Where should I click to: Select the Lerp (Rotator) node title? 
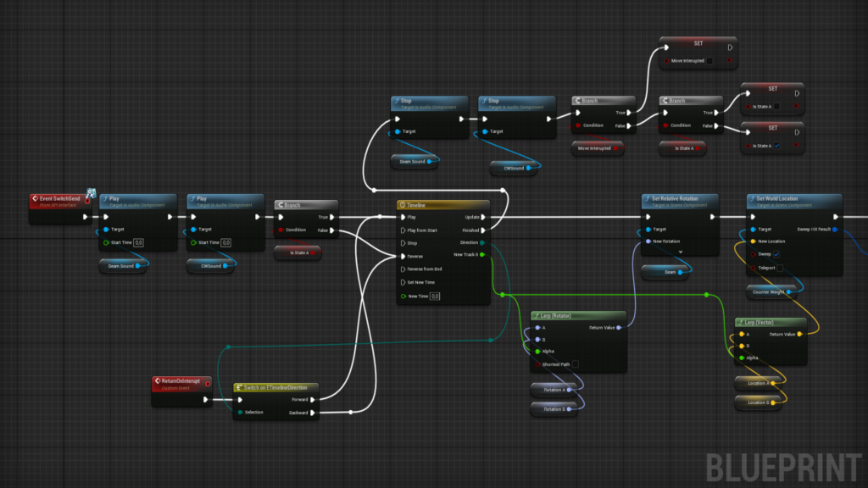pos(556,315)
